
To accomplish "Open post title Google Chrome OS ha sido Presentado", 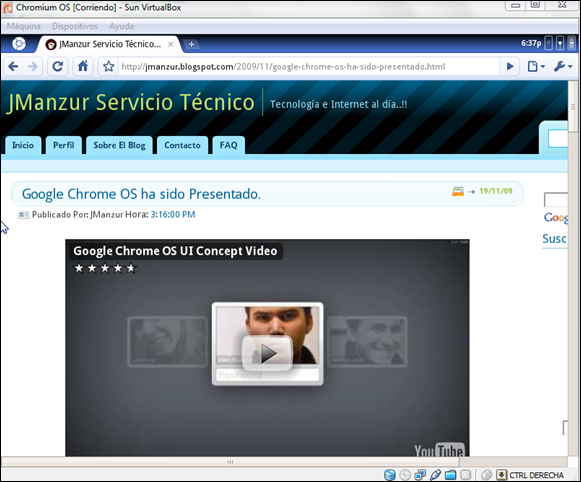I will tap(141, 194).
